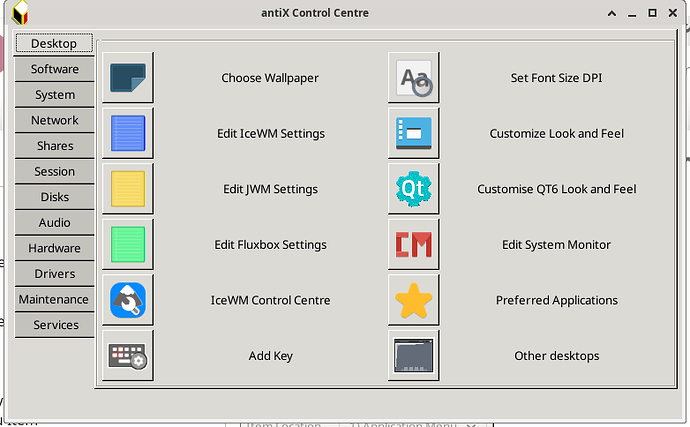Click the Edit Fluxbox Settings label
This screenshot has height=427, width=690.
[x=270, y=244]
